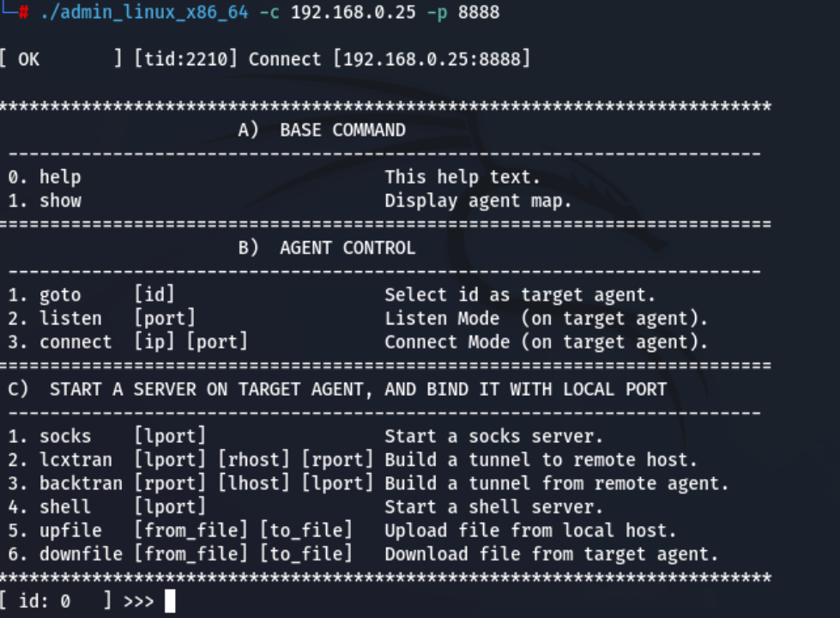Click the 'lcxtran' command entry
840x618 pixels.
coord(76,460)
